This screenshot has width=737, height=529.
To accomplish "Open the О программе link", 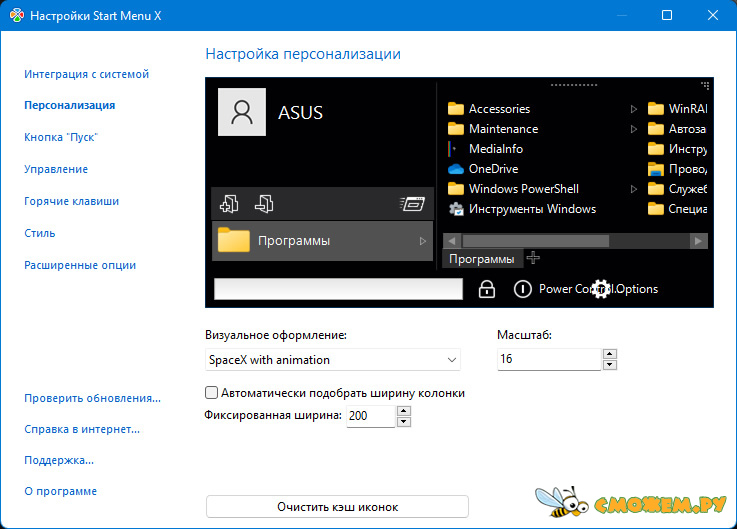I will [x=60, y=491].
